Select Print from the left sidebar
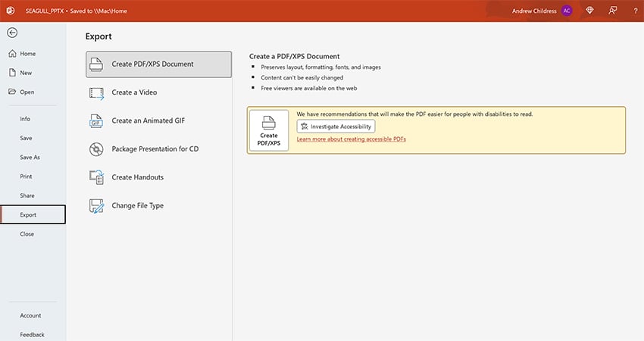 26,176
